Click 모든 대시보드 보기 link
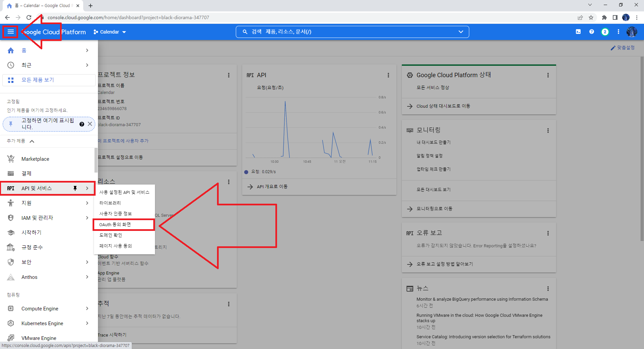Image resolution: width=644 pixels, height=349 pixels. pyautogui.click(x=433, y=190)
